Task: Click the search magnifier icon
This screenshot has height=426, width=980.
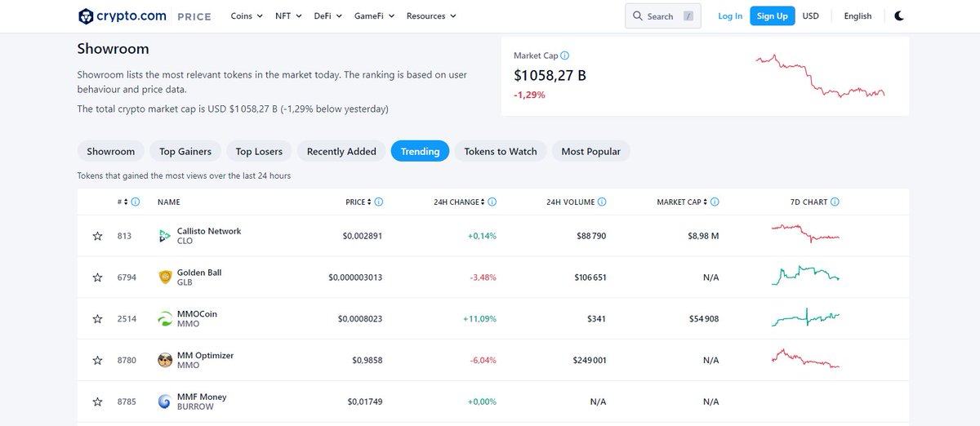Action: click(638, 16)
